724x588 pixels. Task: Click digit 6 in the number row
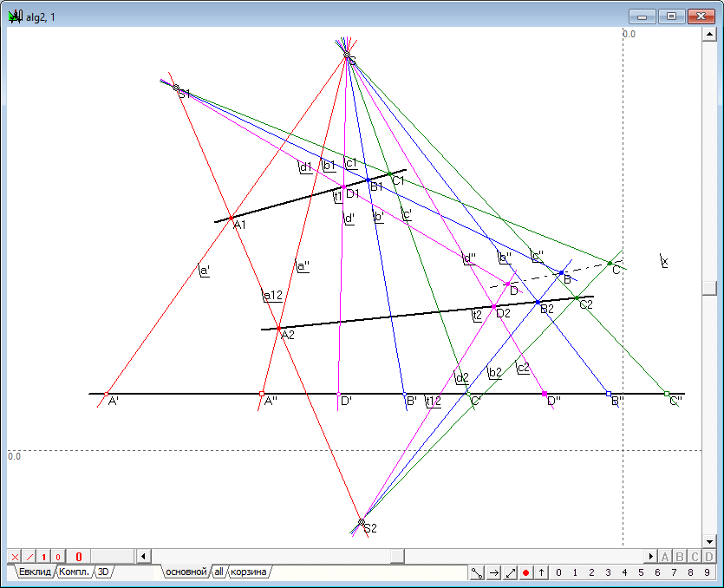[x=657, y=572]
